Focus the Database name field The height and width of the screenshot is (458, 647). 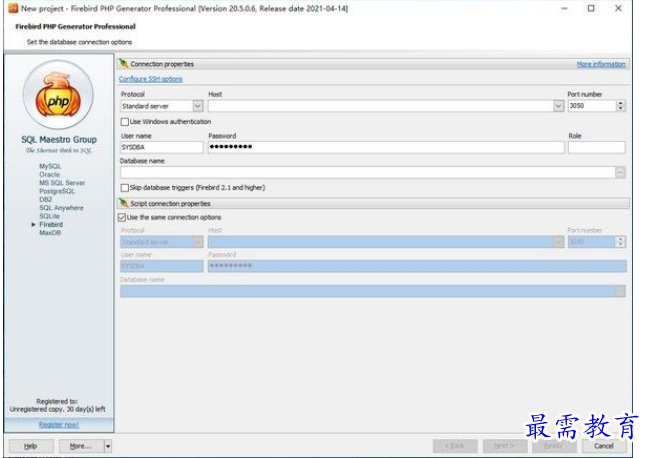click(368, 172)
